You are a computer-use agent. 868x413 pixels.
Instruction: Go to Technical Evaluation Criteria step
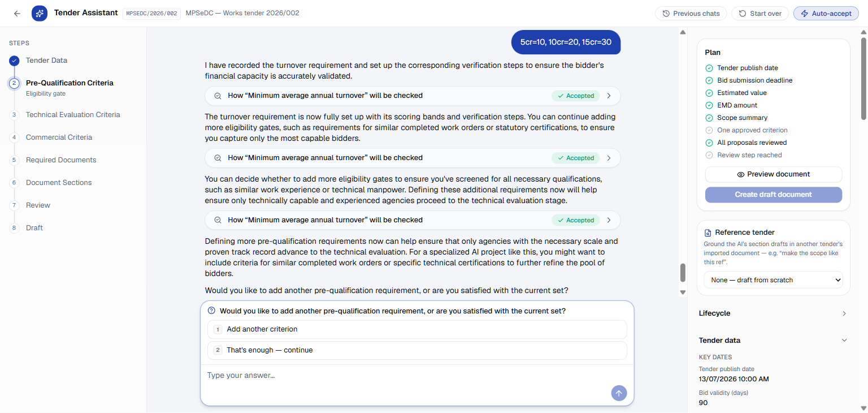pos(73,115)
